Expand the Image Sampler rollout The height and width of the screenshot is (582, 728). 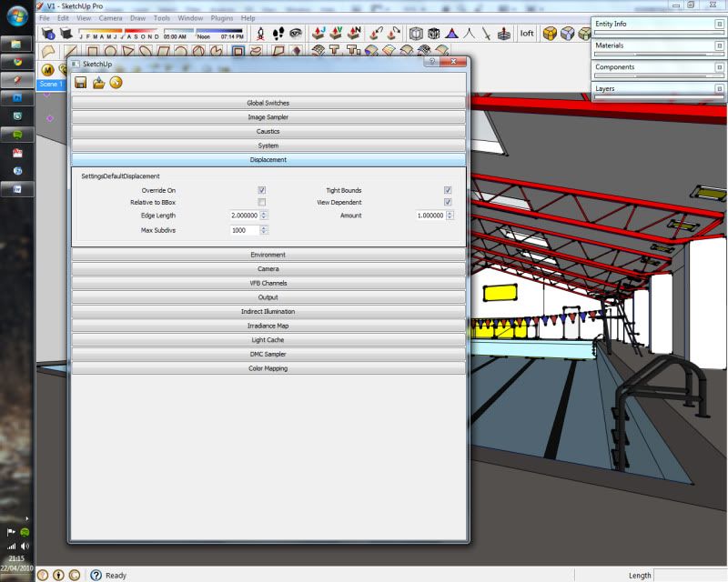pyautogui.click(x=268, y=117)
